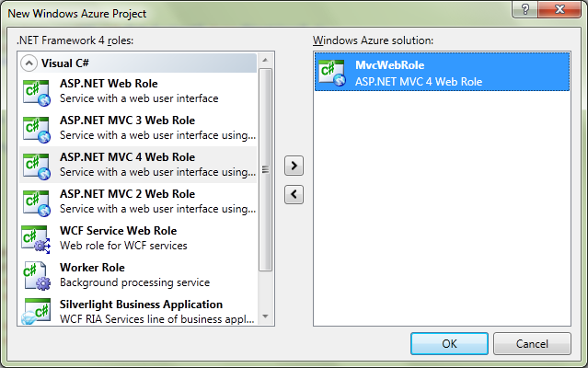588x368 pixels.
Task: Click the scroll down arrow in roles list
Action: click(x=265, y=316)
